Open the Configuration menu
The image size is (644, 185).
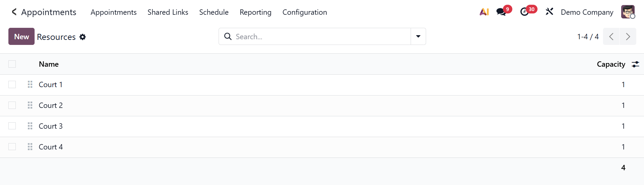[x=305, y=12]
